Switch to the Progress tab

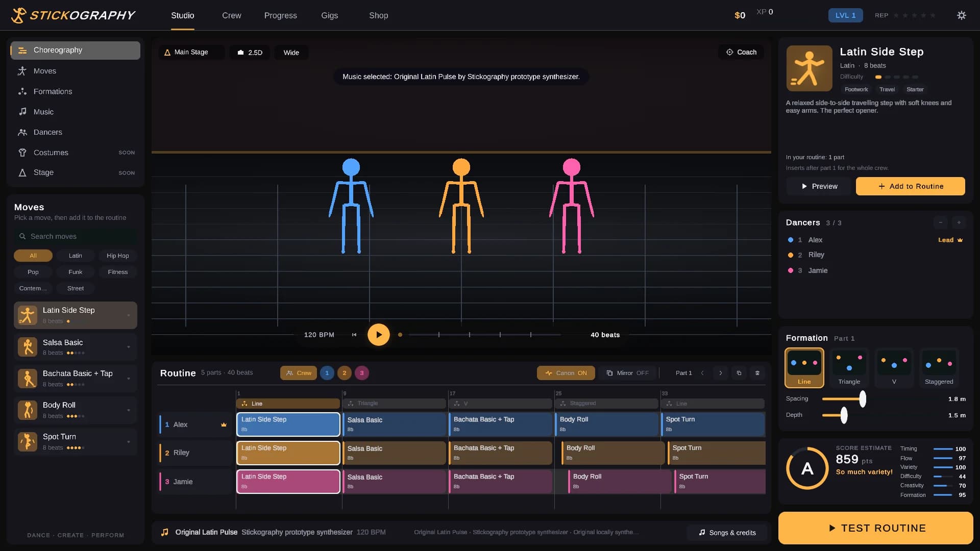(x=280, y=15)
